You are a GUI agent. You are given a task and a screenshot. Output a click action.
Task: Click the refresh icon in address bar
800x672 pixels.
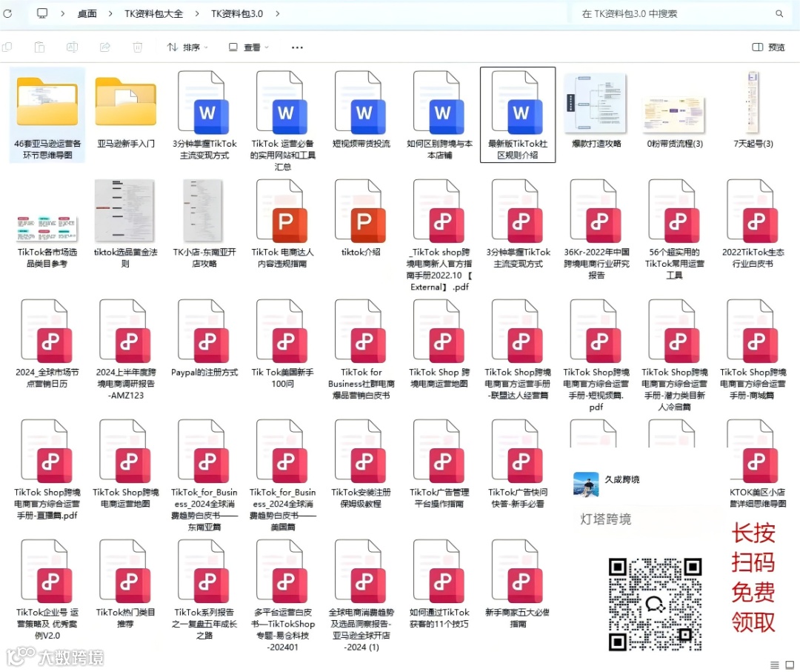click(7, 14)
